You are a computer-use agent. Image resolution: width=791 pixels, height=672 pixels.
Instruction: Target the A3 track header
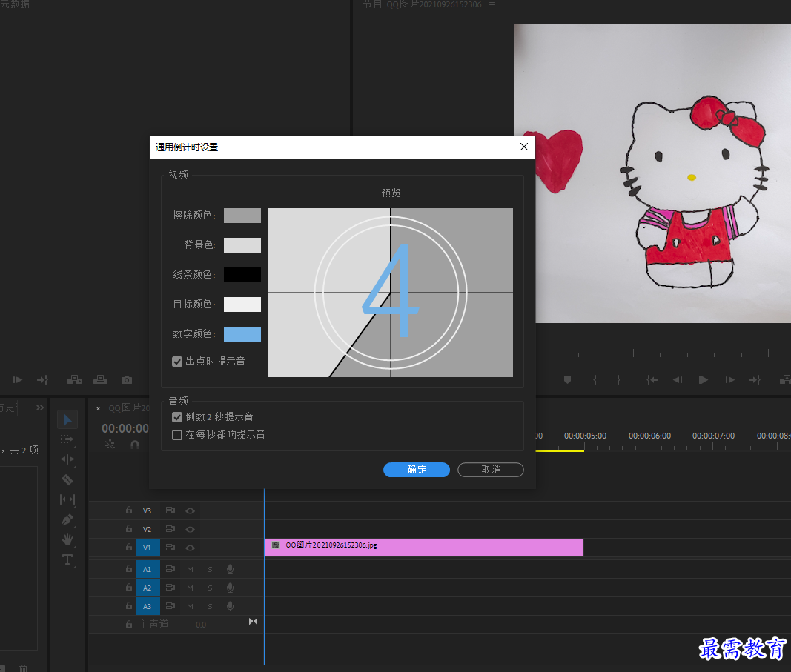point(148,606)
